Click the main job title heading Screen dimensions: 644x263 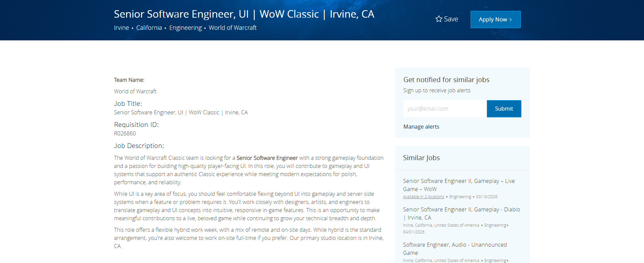coord(244,14)
